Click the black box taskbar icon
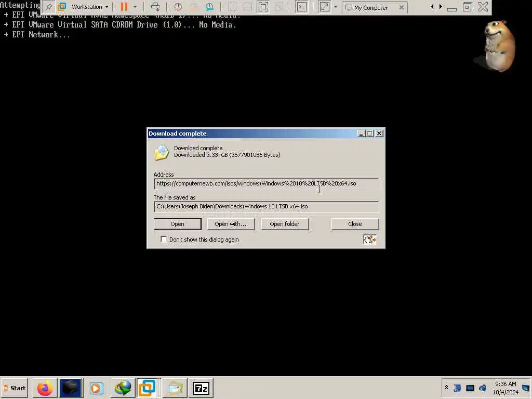The height and width of the screenshot is (399, 532). (x=71, y=388)
